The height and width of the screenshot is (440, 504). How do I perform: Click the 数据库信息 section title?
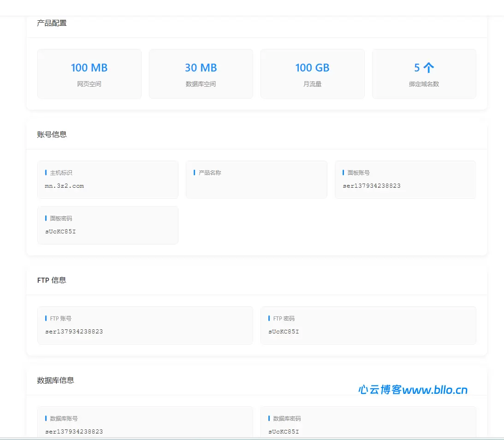[x=55, y=381]
